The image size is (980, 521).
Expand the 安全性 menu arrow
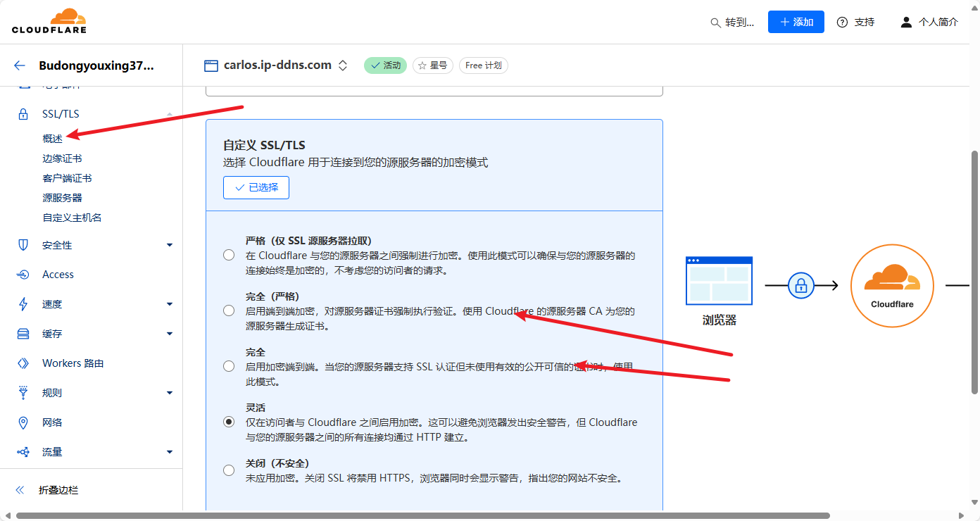point(170,245)
